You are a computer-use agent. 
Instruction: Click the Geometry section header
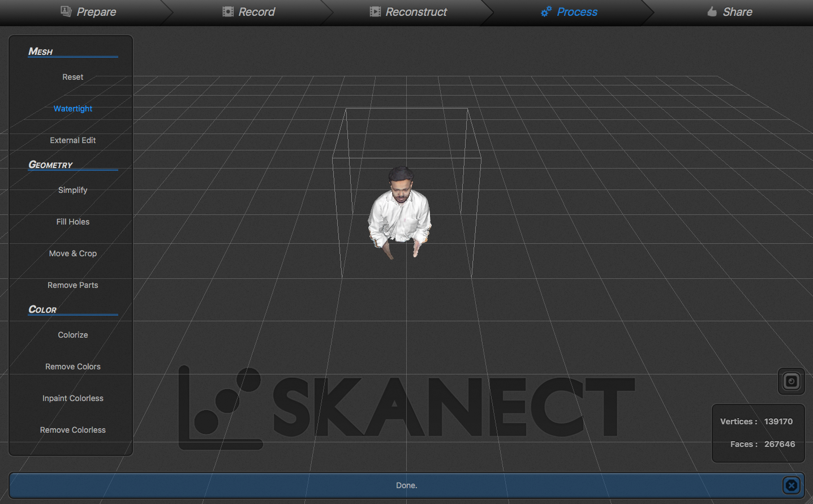51,165
